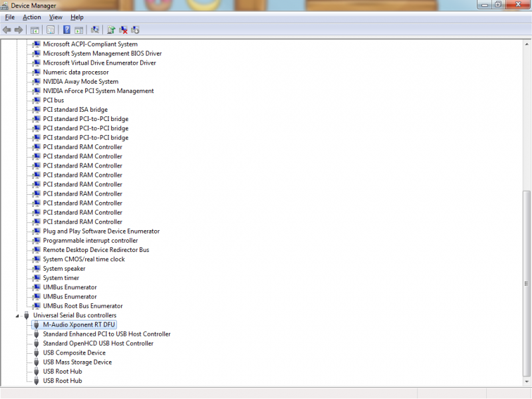
Task: Click Scan for hardware changes icon
Action: pyautogui.click(x=95, y=30)
